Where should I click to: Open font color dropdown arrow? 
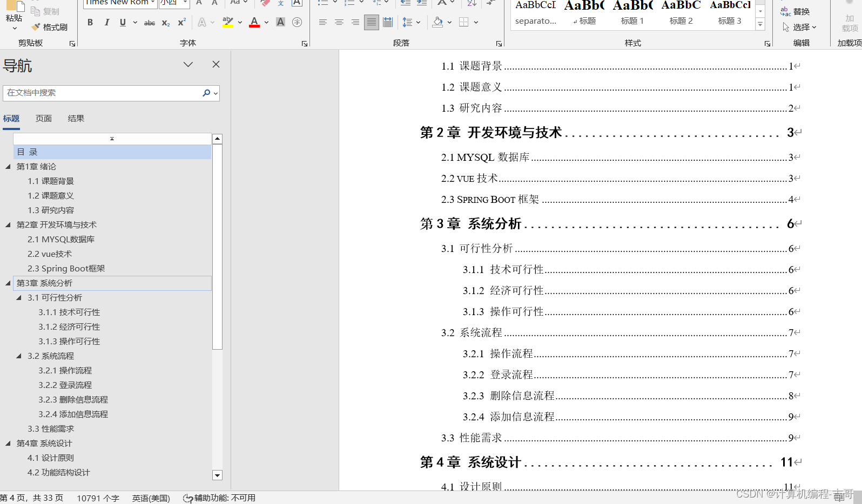point(266,22)
